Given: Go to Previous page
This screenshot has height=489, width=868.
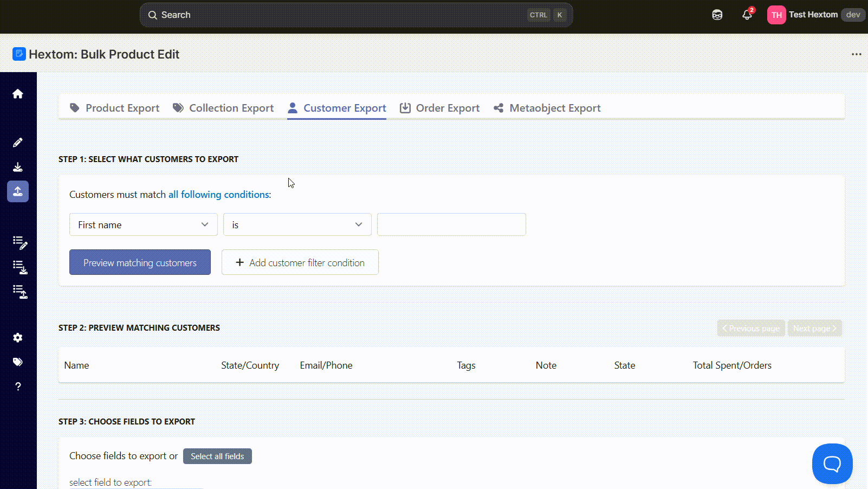Looking at the screenshot, I should click(751, 328).
